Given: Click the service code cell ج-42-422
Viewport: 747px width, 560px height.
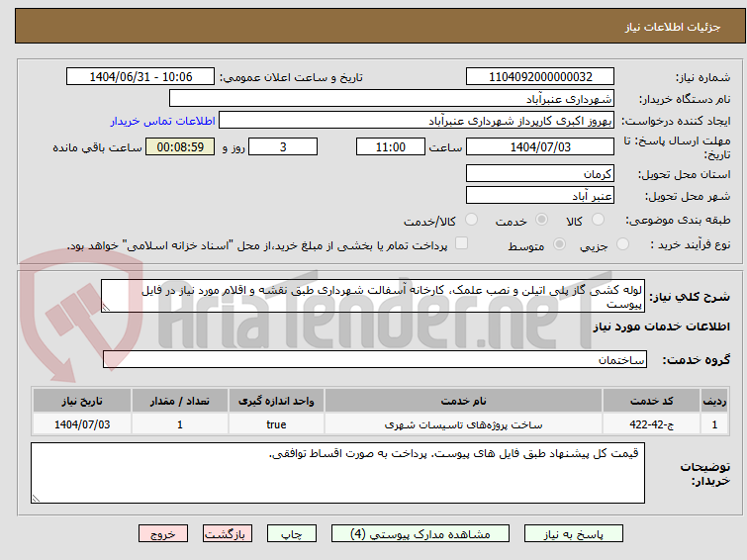Looking at the screenshot, I should (x=651, y=424).
